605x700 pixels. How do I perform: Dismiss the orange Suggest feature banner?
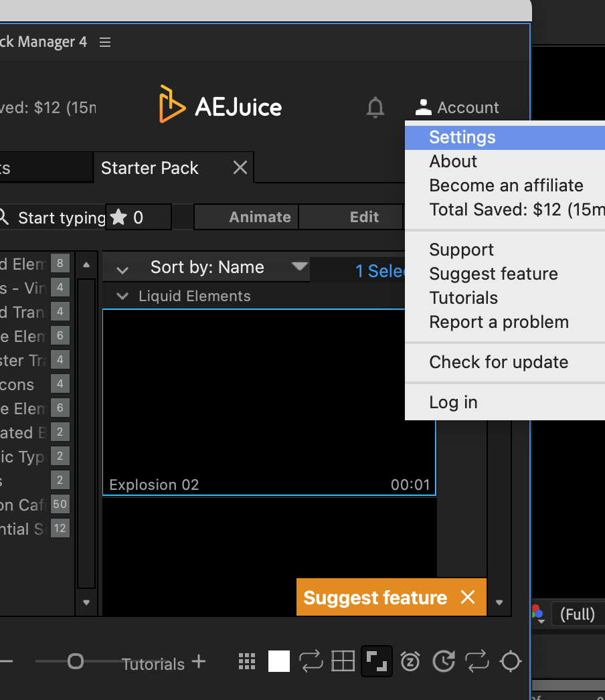(468, 597)
